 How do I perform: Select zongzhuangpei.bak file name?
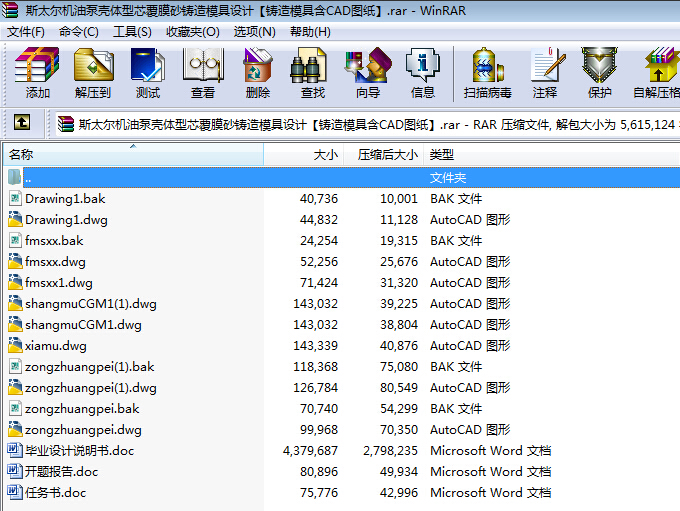click(82, 409)
